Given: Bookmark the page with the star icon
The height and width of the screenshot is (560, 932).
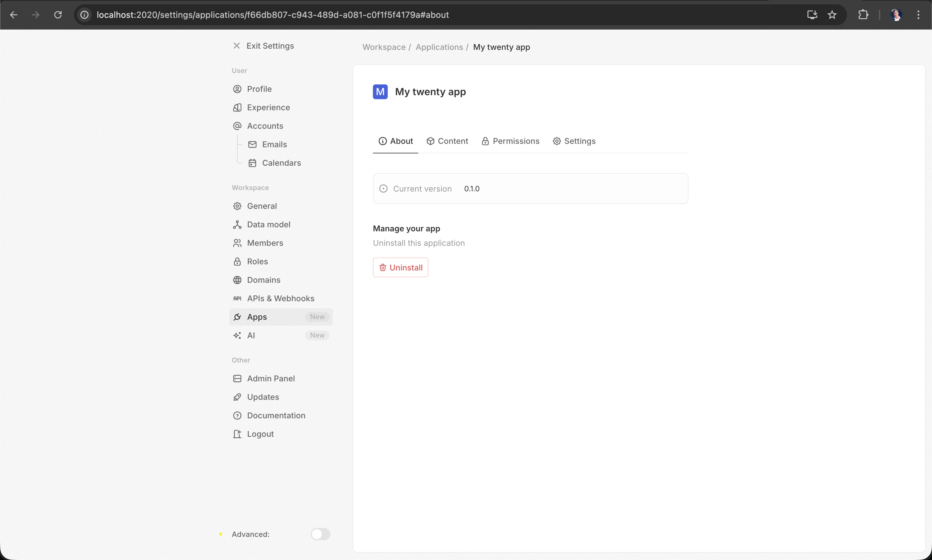Looking at the screenshot, I should pyautogui.click(x=832, y=15).
